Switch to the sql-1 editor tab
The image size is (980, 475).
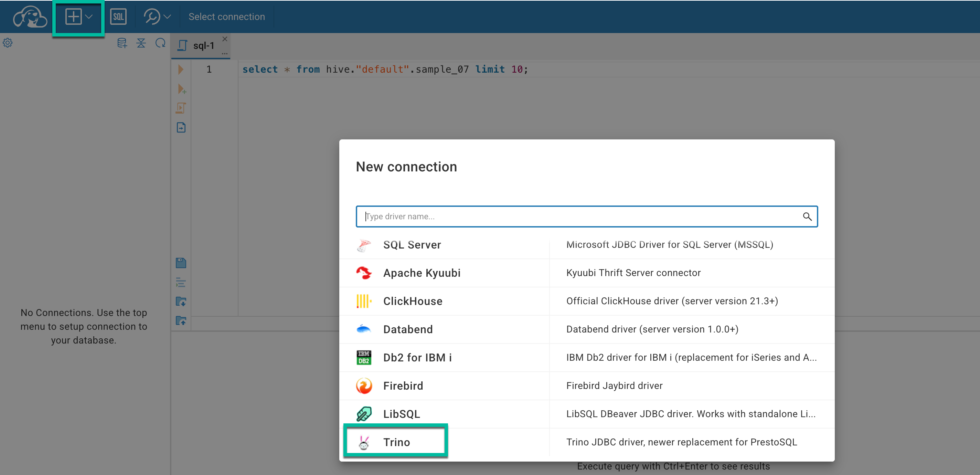point(203,46)
